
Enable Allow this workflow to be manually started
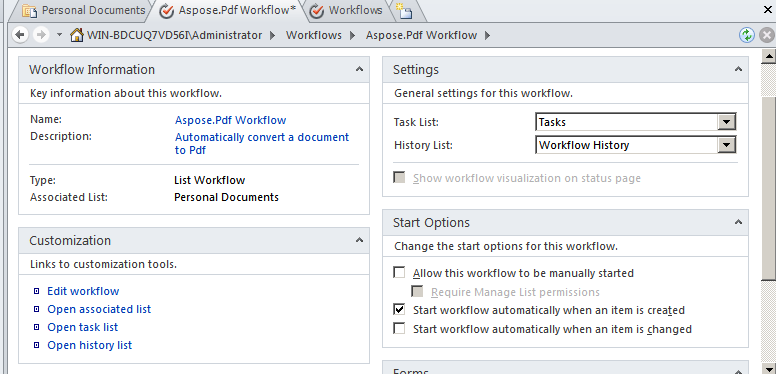pyautogui.click(x=399, y=273)
